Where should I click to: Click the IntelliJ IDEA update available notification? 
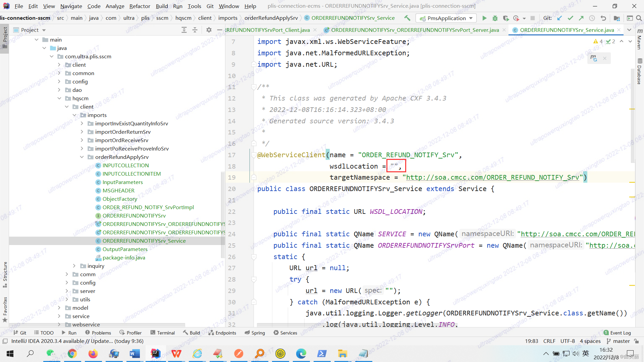tap(77, 341)
